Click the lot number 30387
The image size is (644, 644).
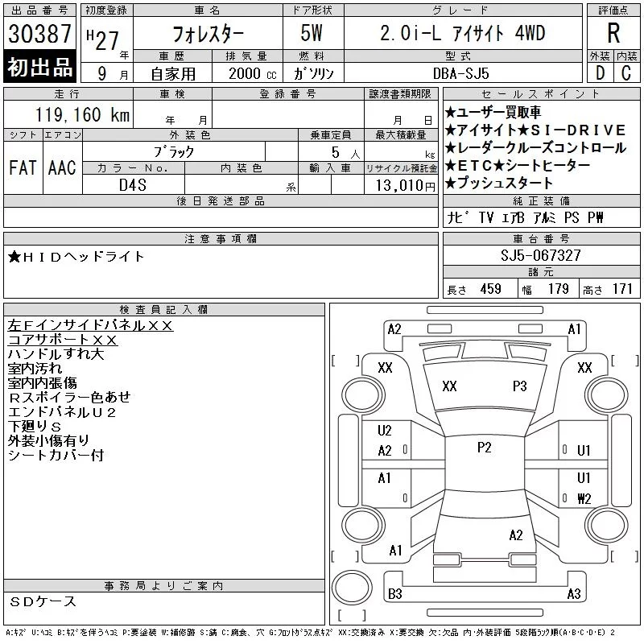[39, 34]
